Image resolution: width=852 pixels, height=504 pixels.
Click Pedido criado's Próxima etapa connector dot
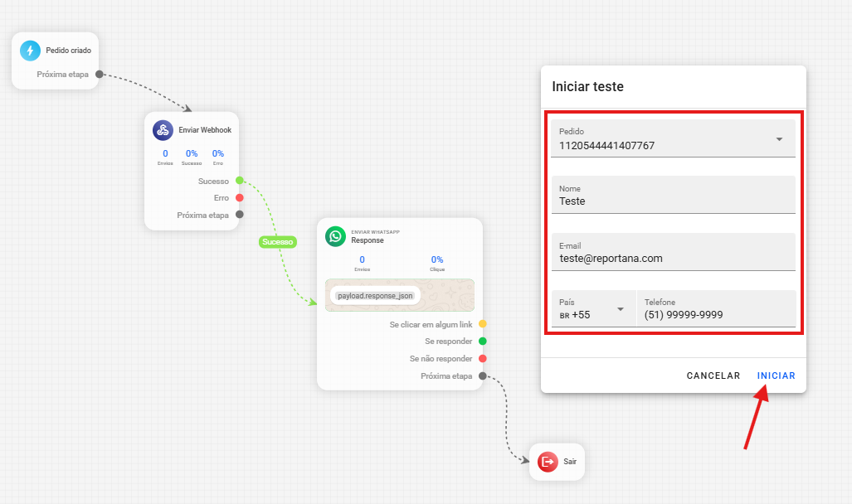coord(99,75)
